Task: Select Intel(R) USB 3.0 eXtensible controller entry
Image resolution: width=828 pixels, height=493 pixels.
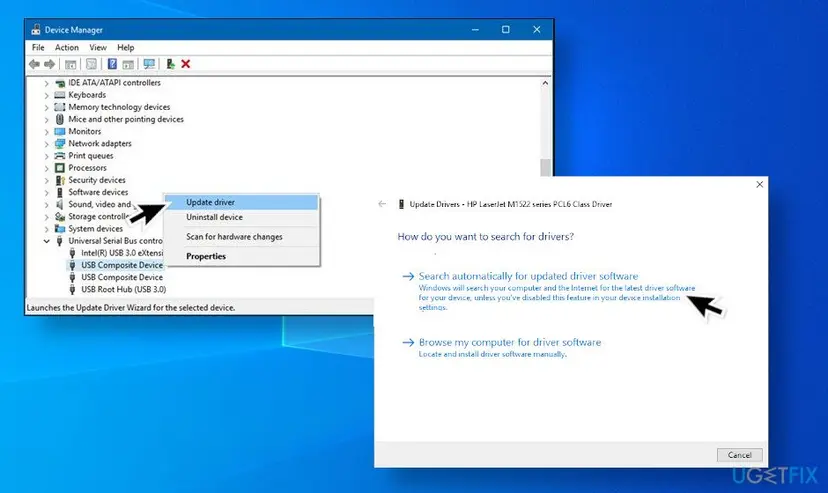Action: 121,253
